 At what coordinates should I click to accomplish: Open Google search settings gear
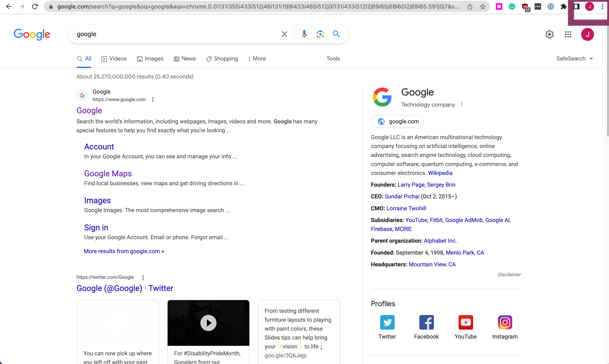[x=550, y=34]
